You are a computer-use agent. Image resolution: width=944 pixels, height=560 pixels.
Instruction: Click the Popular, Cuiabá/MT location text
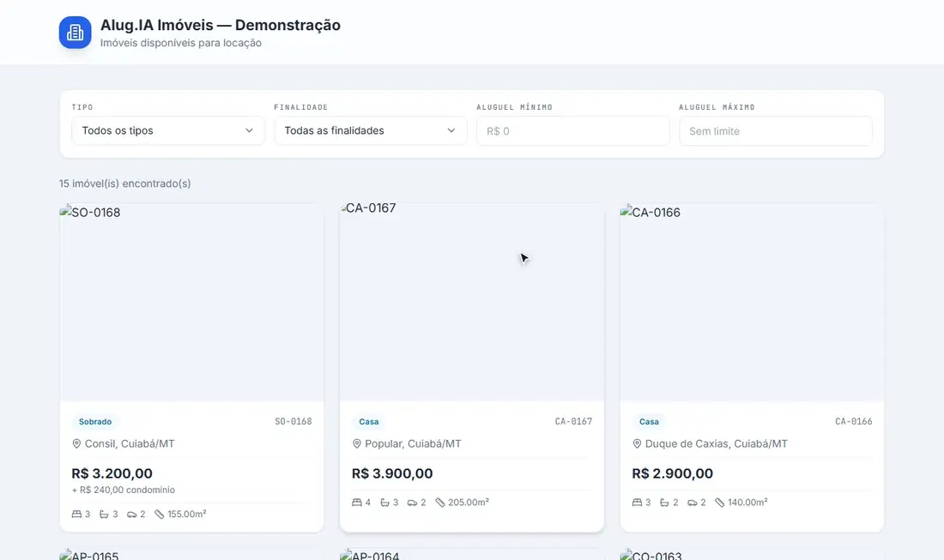click(x=413, y=444)
